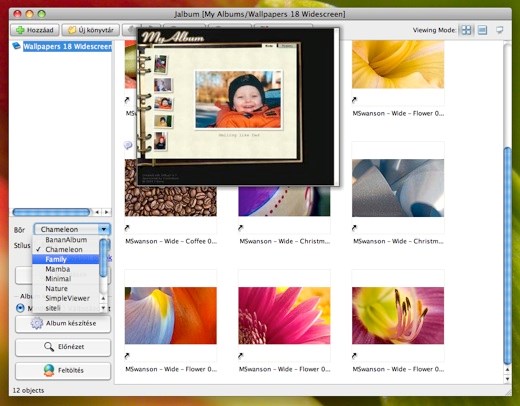
Task: Click the comment bubble icon beside preview
Action: 128,145
